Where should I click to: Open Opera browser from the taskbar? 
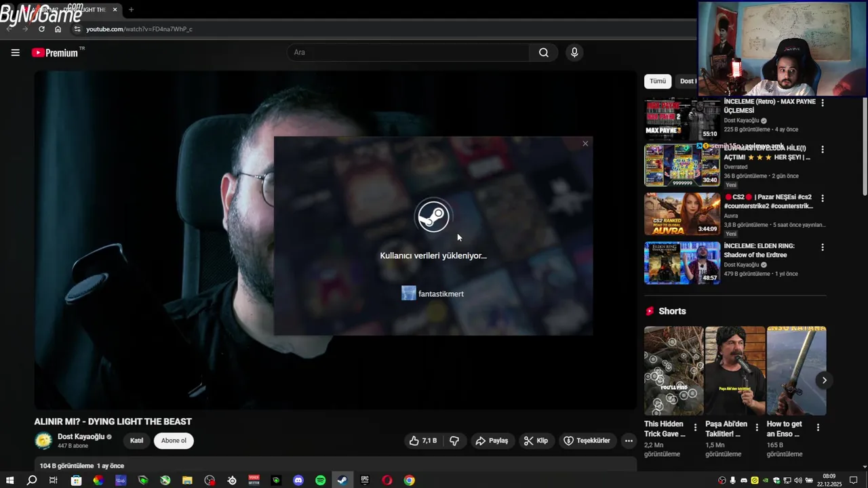[387, 481]
